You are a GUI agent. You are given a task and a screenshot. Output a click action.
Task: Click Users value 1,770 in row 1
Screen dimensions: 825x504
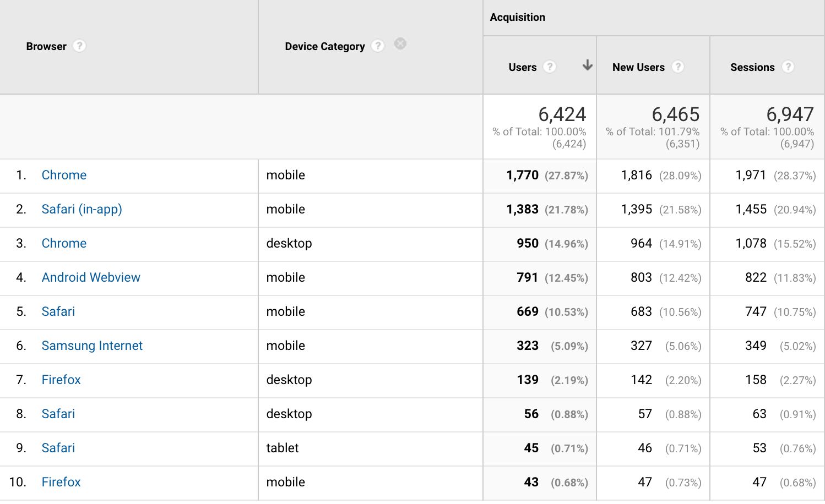click(x=522, y=175)
